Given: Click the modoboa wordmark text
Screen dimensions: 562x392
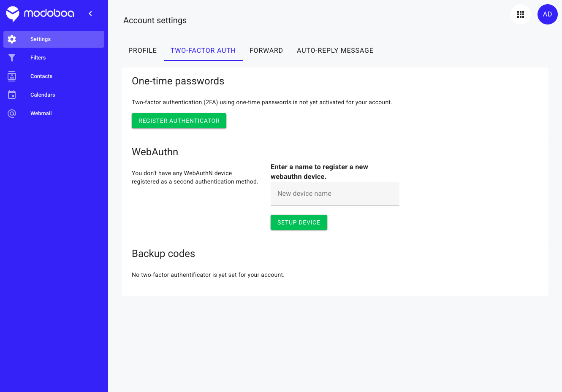Looking at the screenshot, I should pyautogui.click(x=49, y=14).
